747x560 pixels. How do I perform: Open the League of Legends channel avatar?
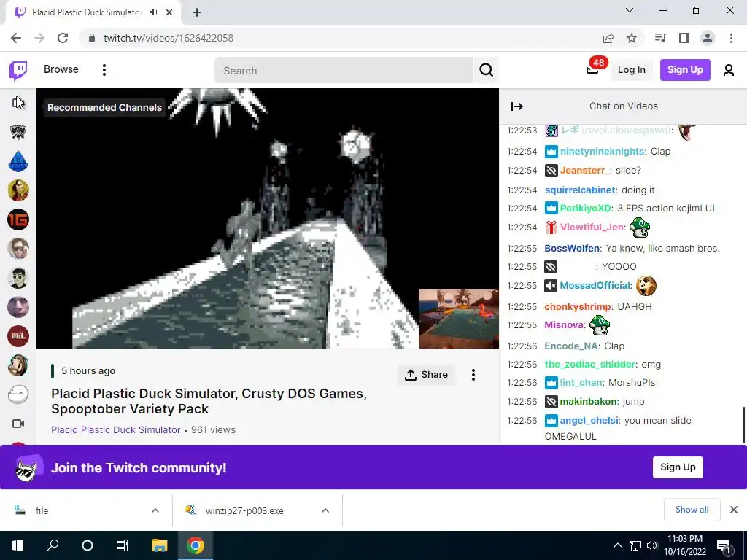(x=18, y=132)
